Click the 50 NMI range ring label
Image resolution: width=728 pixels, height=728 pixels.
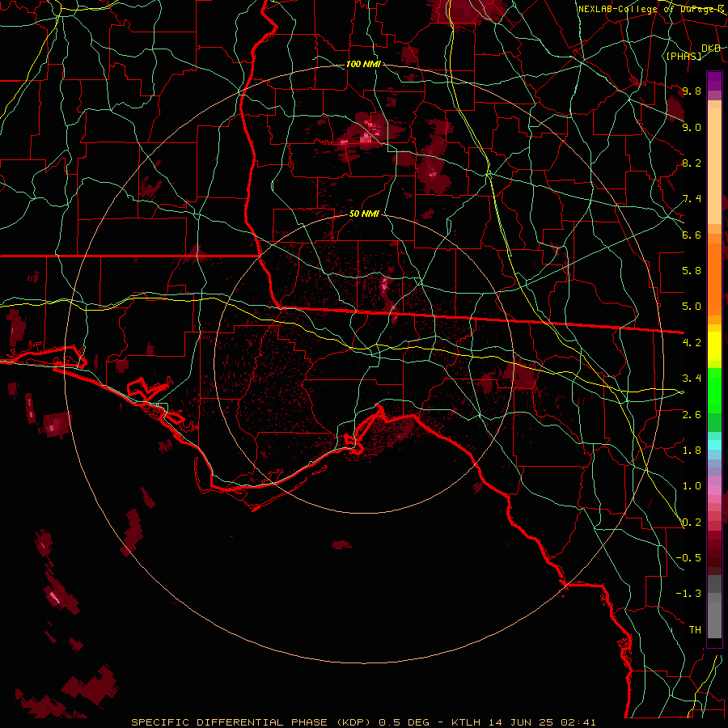coord(364,214)
